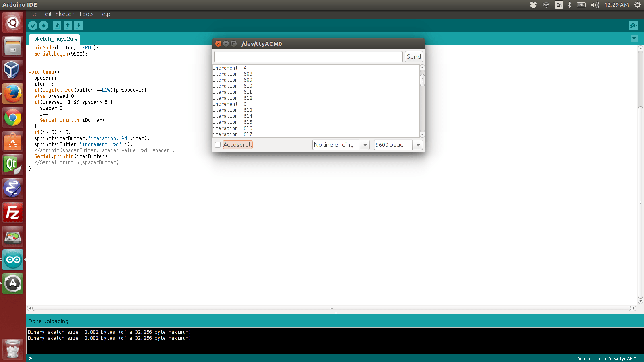Switch to Arduino IDE in the dock
644x362 pixels.
coord(13,260)
